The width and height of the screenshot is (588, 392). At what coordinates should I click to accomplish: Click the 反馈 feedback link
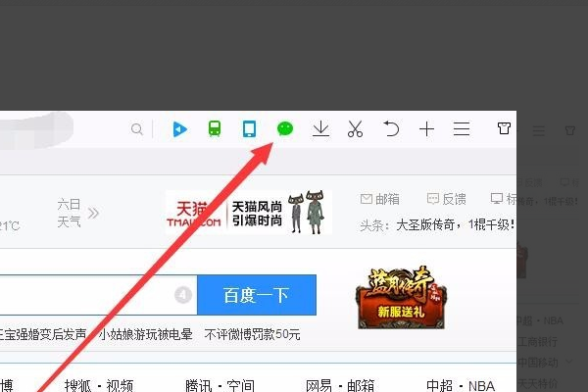pyautogui.click(x=446, y=199)
